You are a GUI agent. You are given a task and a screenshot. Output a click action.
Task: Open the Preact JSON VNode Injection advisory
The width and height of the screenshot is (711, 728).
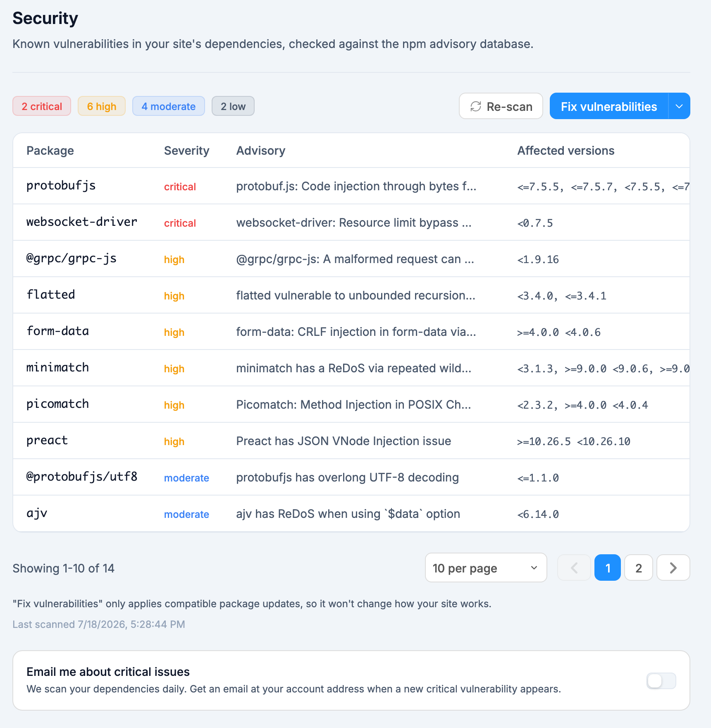(344, 441)
